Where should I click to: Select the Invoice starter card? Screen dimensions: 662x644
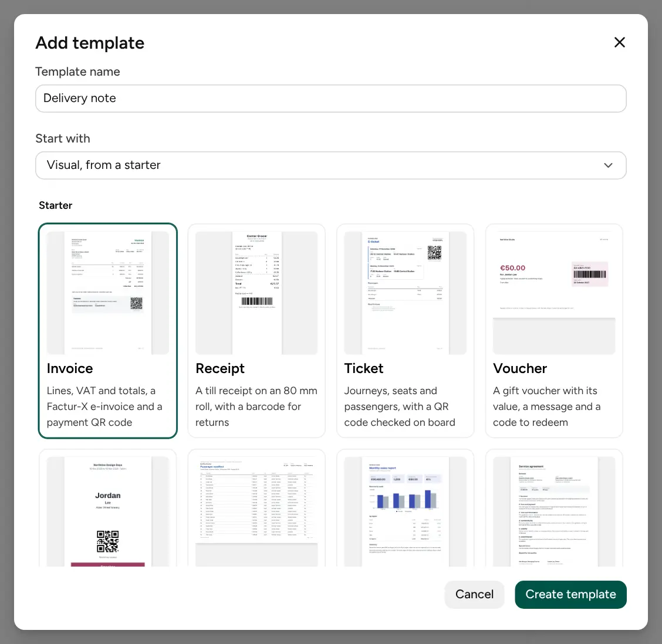(107, 330)
